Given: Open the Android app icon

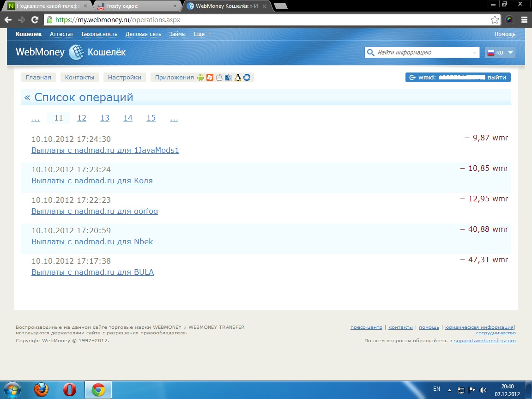Looking at the screenshot, I should (x=200, y=78).
